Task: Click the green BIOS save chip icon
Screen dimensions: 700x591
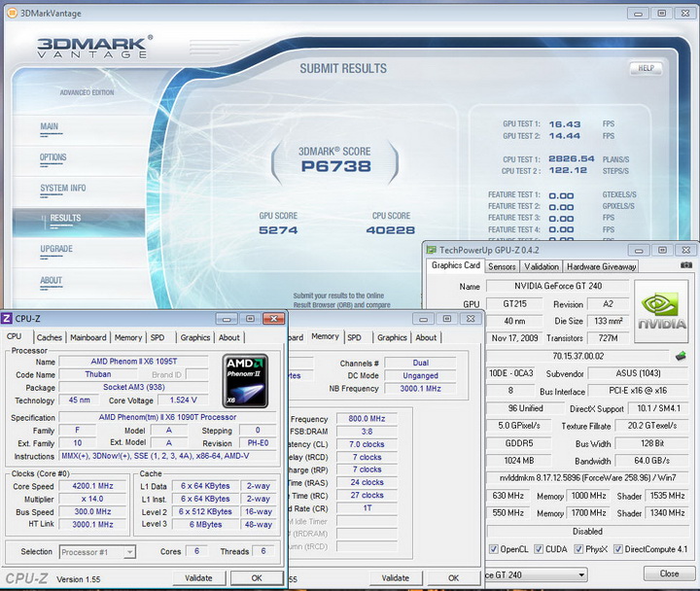Action: (x=681, y=356)
